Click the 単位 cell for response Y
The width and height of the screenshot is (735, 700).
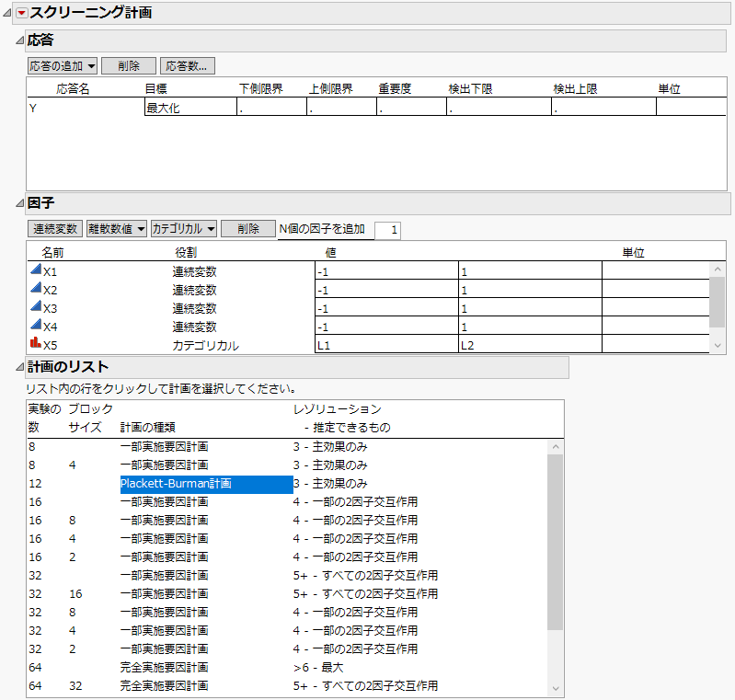(x=691, y=108)
